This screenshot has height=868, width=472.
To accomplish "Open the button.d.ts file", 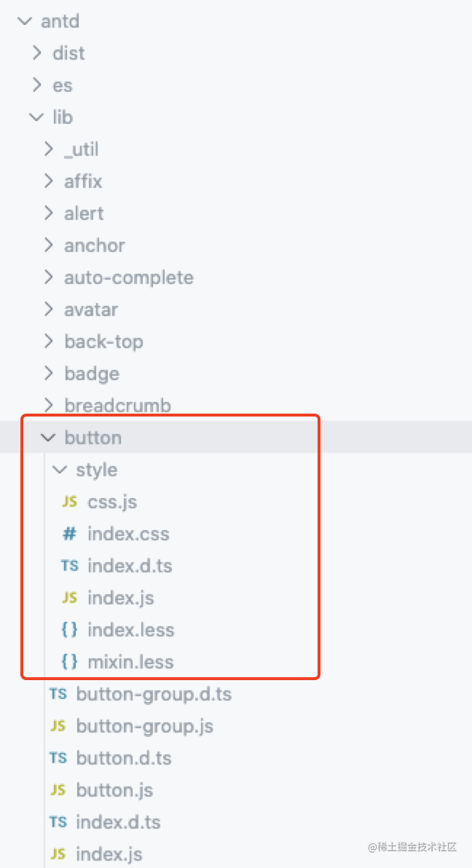I will click(x=124, y=758).
